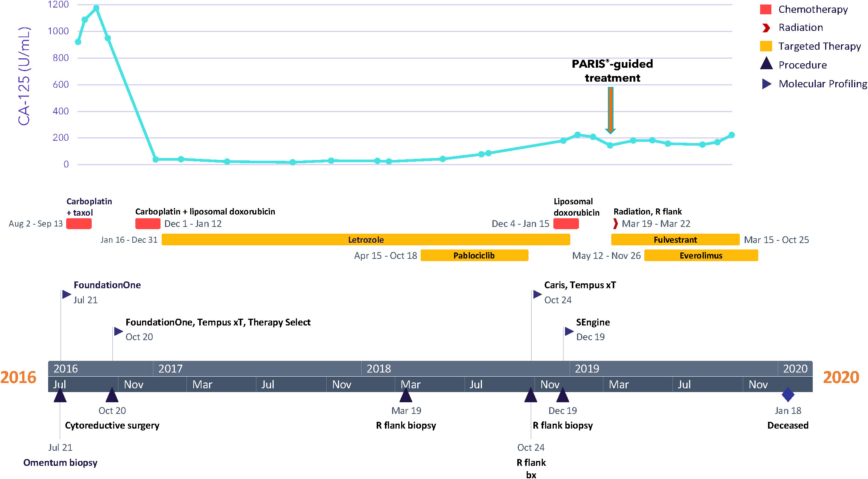Click the Mar 19 - Mar 22 radiation dates
This screenshot has height=479, width=868.
pos(656,224)
